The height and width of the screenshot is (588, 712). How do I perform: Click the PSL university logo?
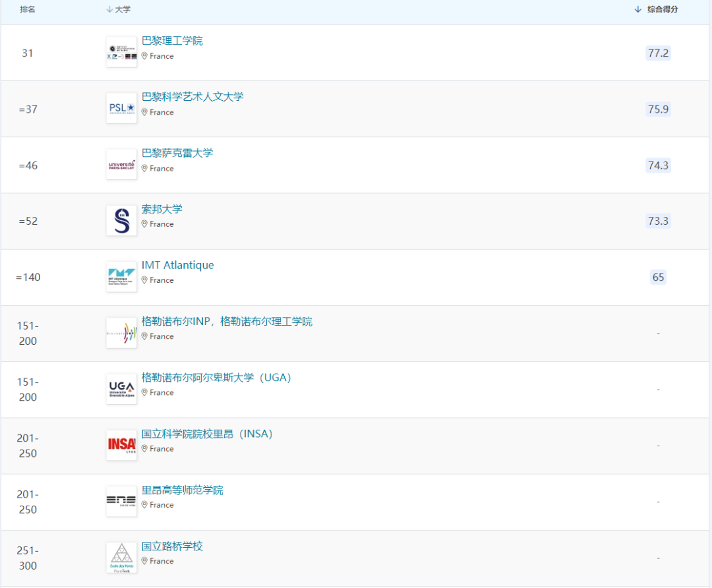121,108
